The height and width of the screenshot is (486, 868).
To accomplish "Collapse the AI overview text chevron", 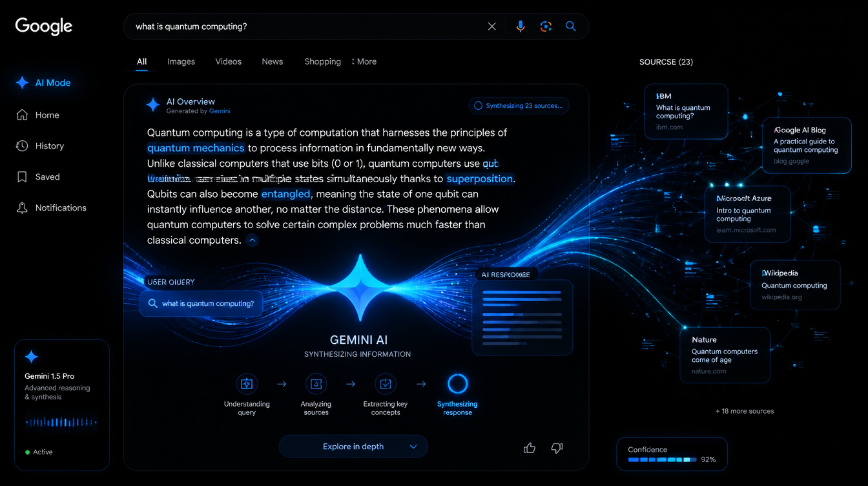I will click(x=253, y=240).
